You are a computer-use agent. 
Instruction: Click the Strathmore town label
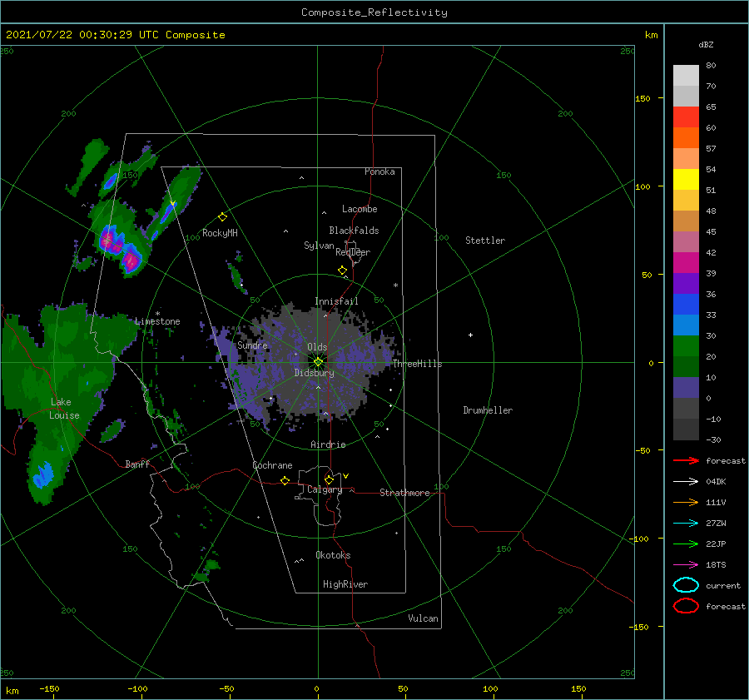point(404,493)
